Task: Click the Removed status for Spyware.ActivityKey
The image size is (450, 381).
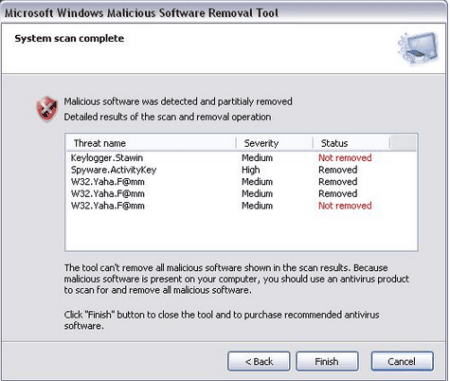Action: pos(338,170)
